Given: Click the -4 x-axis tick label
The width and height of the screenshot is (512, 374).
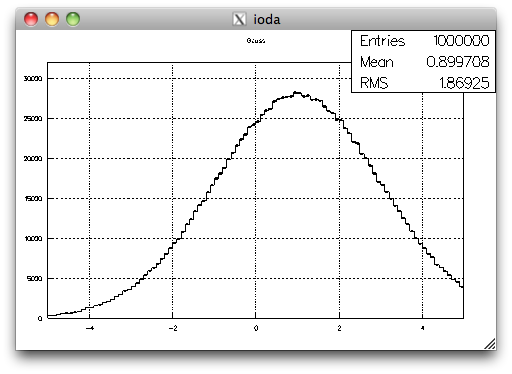Looking at the screenshot, I should [90, 328].
